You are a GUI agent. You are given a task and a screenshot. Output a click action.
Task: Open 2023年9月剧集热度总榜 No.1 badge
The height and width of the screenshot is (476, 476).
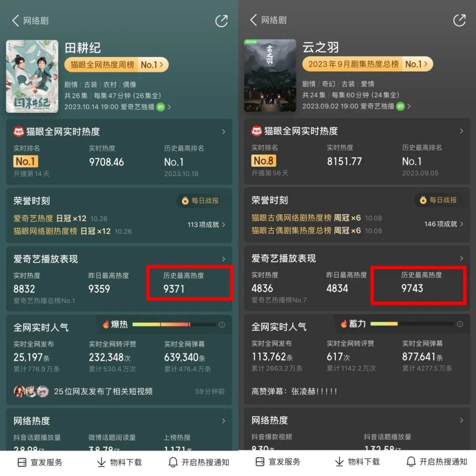pos(367,64)
